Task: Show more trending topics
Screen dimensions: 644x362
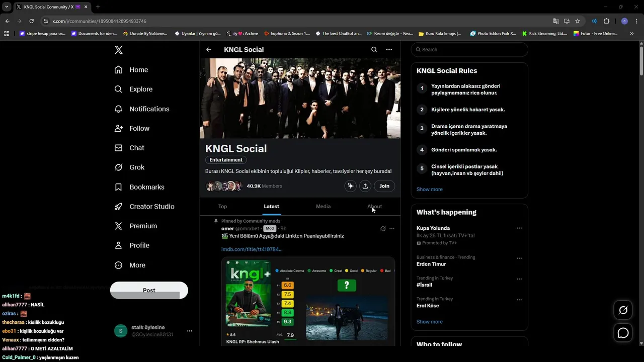Action: (430, 322)
